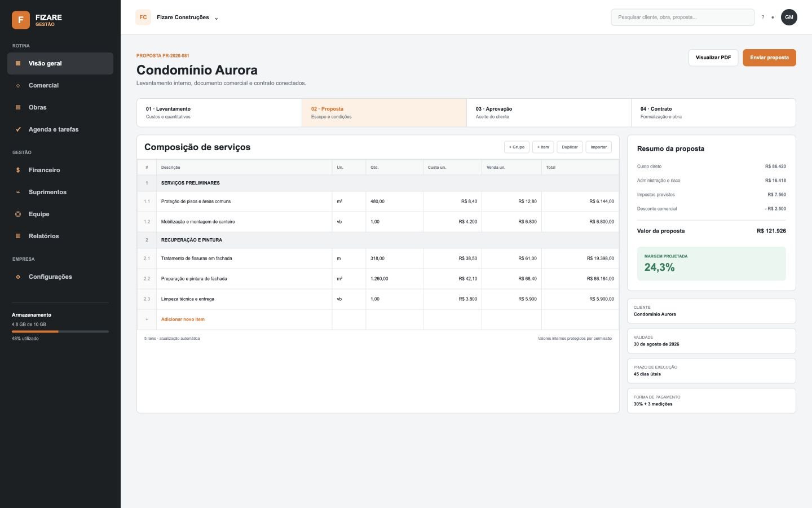Image resolution: width=812 pixels, height=508 pixels.
Task: Click the Duplicar button
Action: [x=570, y=147]
